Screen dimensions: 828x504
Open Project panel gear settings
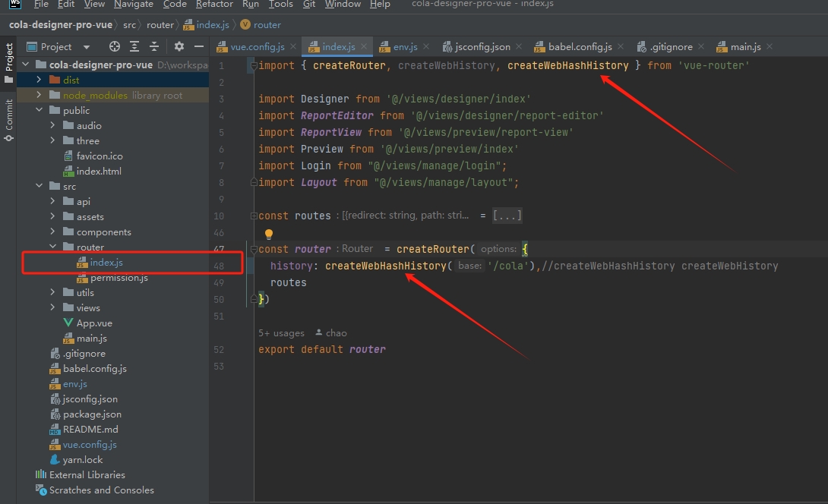tap(179, 47)
